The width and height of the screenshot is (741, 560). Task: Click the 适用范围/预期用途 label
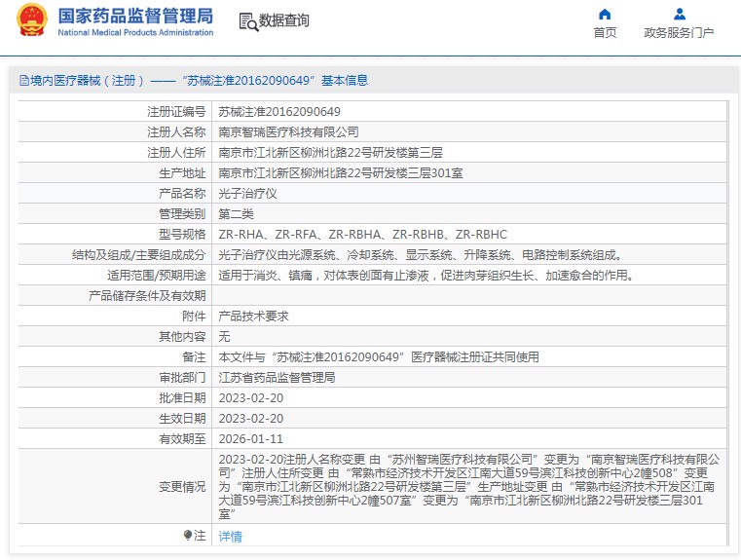click(x=157, y=275)
